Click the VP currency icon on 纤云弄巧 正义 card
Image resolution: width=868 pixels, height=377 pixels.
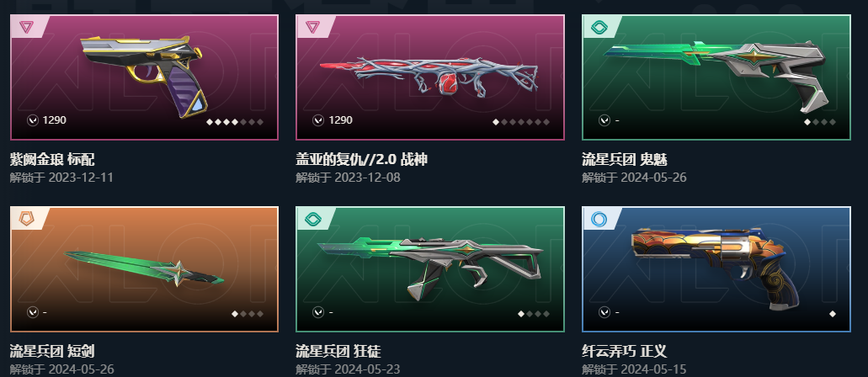click(604, 312)
